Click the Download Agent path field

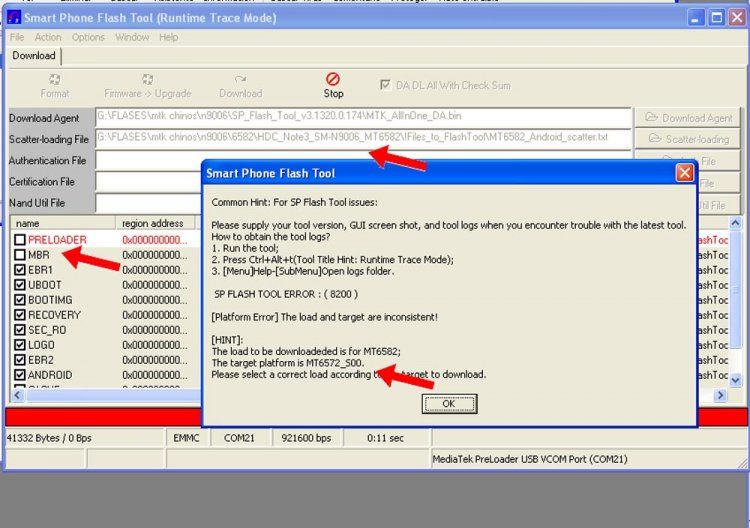[x=364, y=117]
